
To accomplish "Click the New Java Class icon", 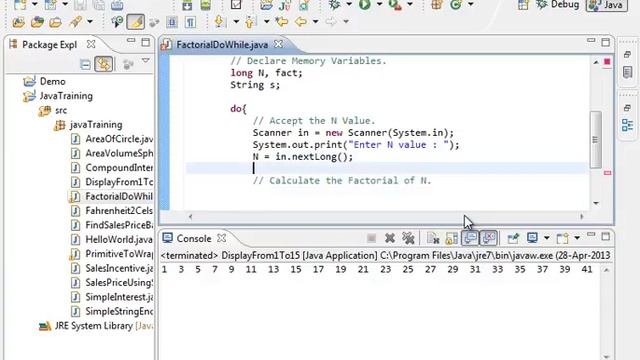I will 456,5.
